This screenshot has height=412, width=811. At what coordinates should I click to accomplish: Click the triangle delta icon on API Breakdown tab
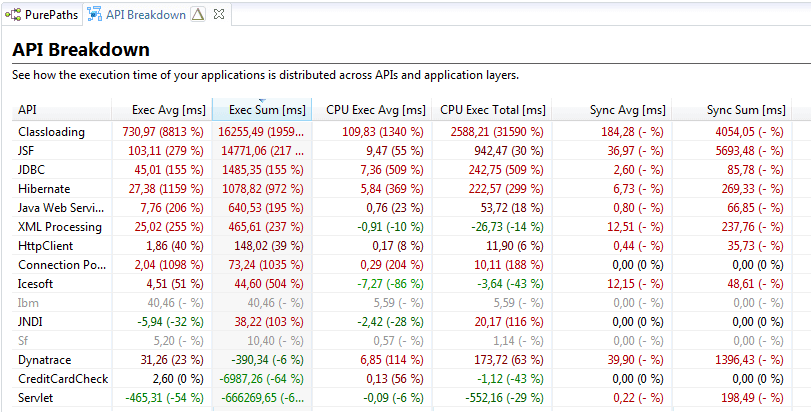click(198, 15)
